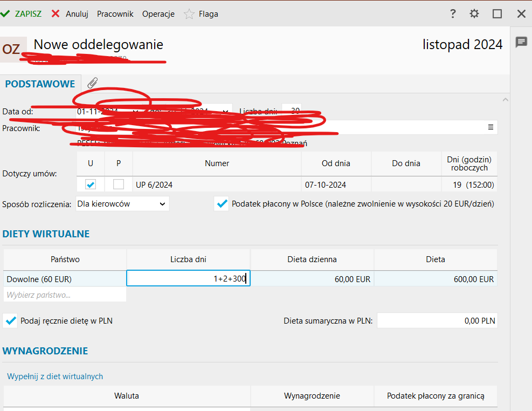The image size is (532, 411).
Task: Uncheck the U checkbox for UP 6/2024
Action: [91, 184]
